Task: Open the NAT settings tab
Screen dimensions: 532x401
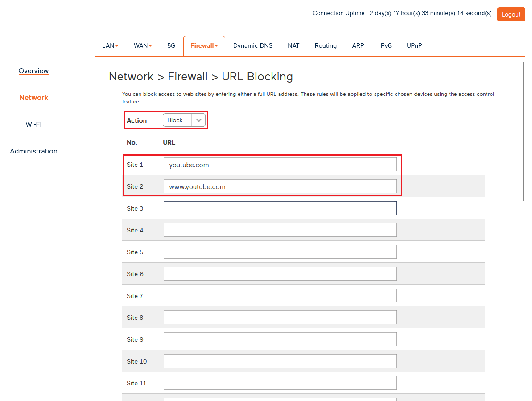Action: click(293, 45)
